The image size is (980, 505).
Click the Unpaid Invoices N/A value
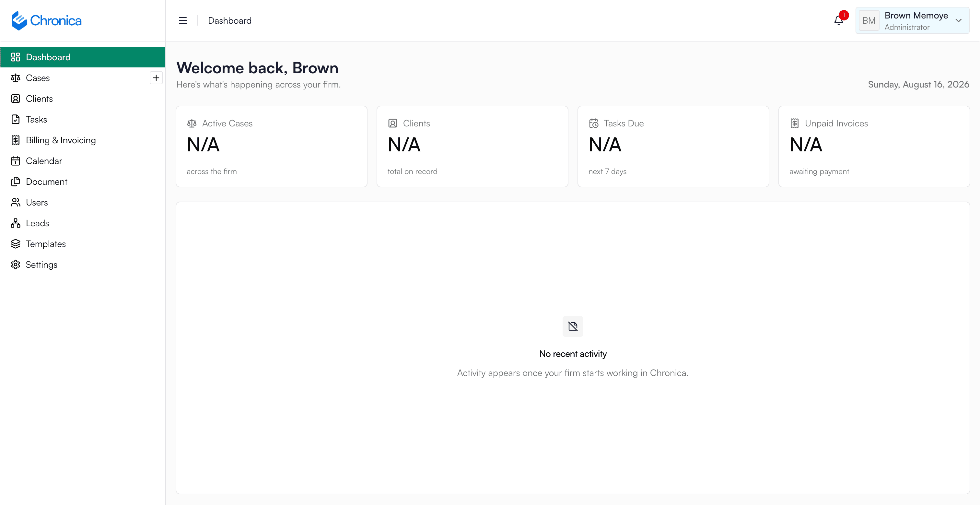pos(806,145)
